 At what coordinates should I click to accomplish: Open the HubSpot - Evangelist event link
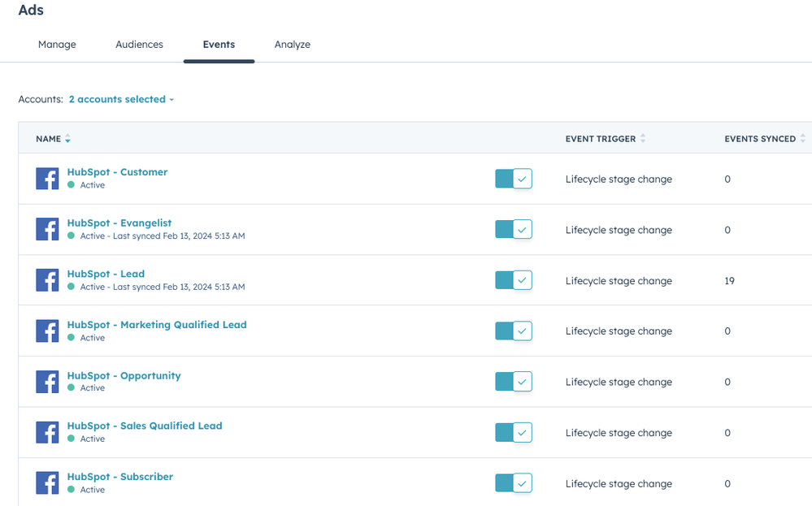119,223
